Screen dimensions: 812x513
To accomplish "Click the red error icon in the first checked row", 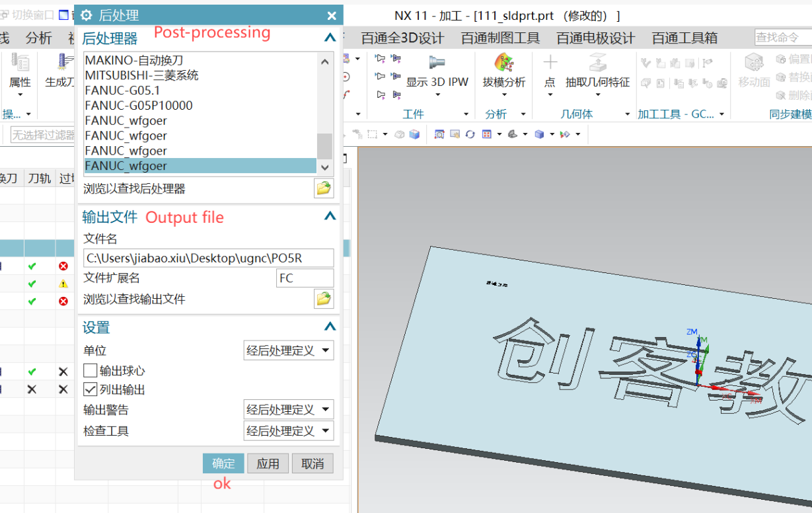I will pyautogui.click(x=63, y=266).
